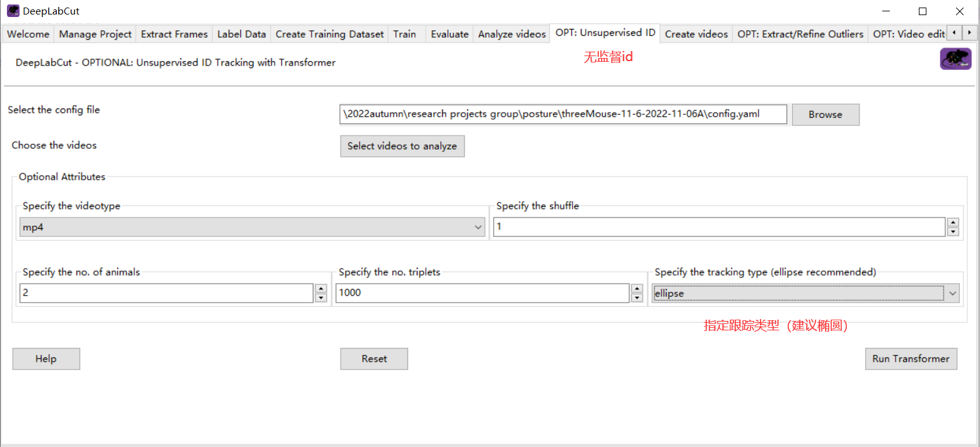Switch to Create Training Dataset tab
This screenshot has height=447, width=980.
tap(329, 34)
